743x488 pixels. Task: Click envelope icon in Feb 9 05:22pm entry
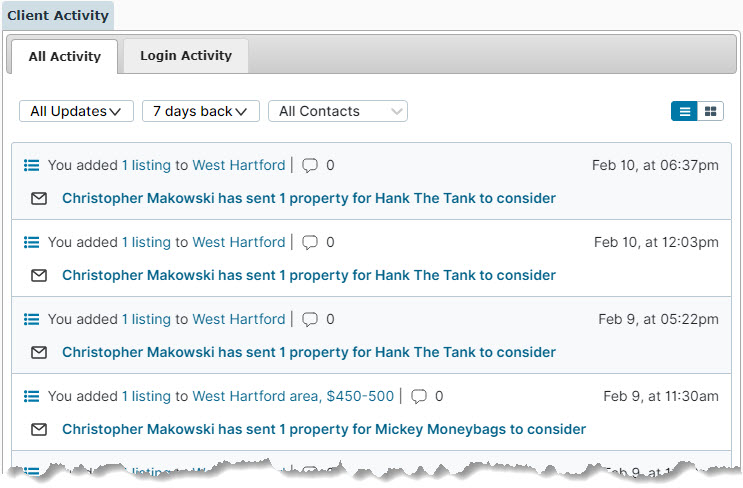pos(39,352)
